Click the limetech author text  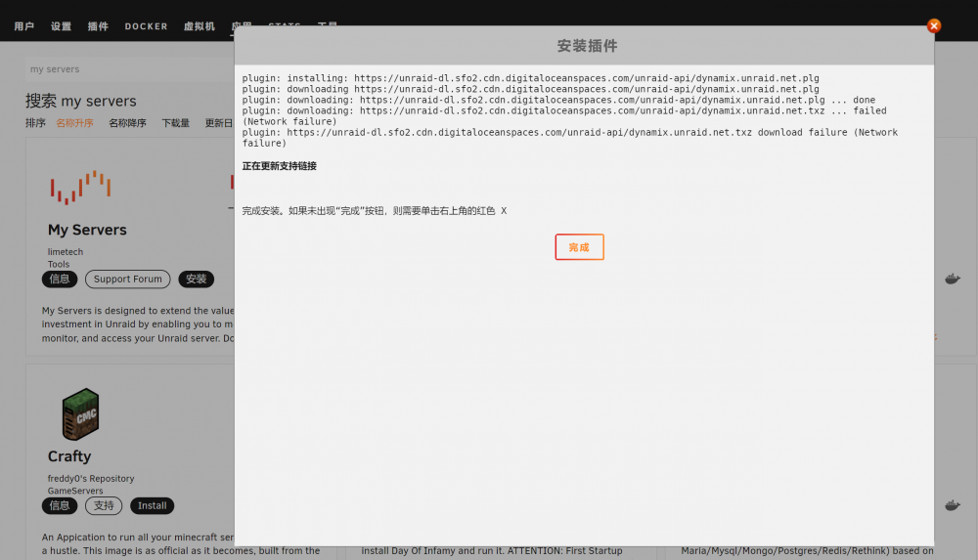click(65, 252)
